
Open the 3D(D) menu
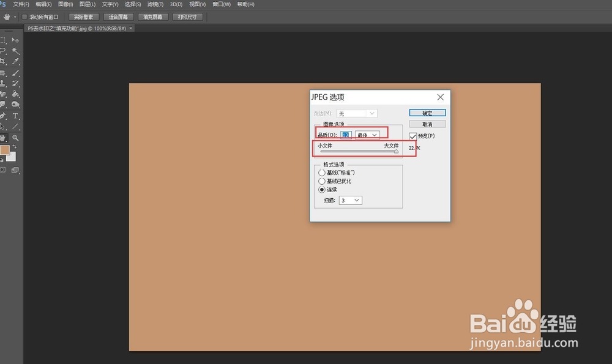pos(176,4)
